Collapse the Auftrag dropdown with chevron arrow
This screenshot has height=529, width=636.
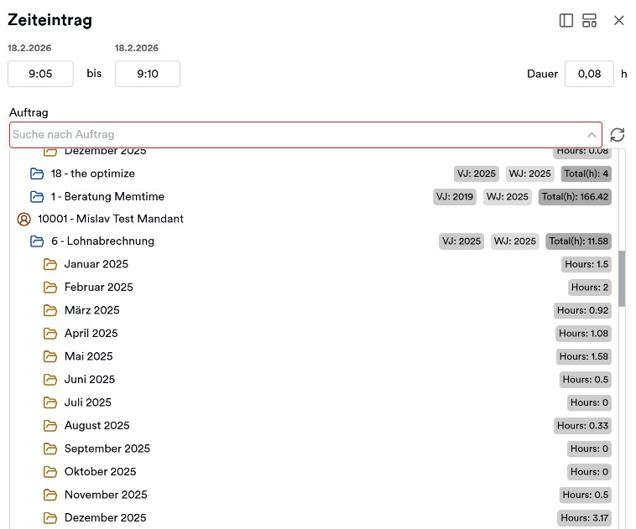pyautogui.click(x=592, y=135)
